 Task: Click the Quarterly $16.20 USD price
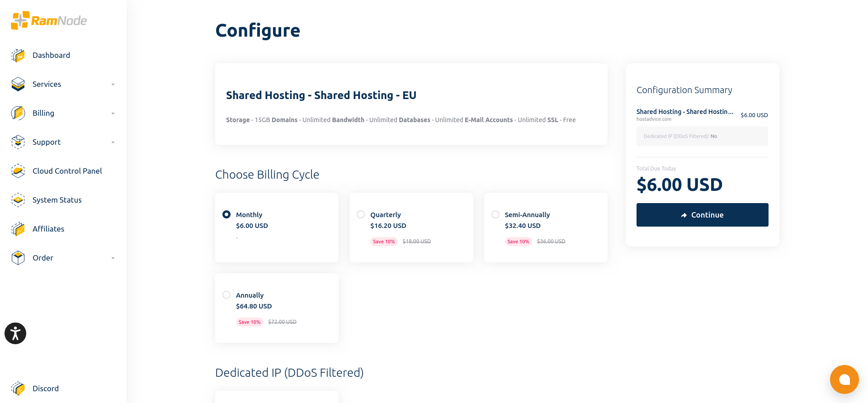click(x=388, y=226)
